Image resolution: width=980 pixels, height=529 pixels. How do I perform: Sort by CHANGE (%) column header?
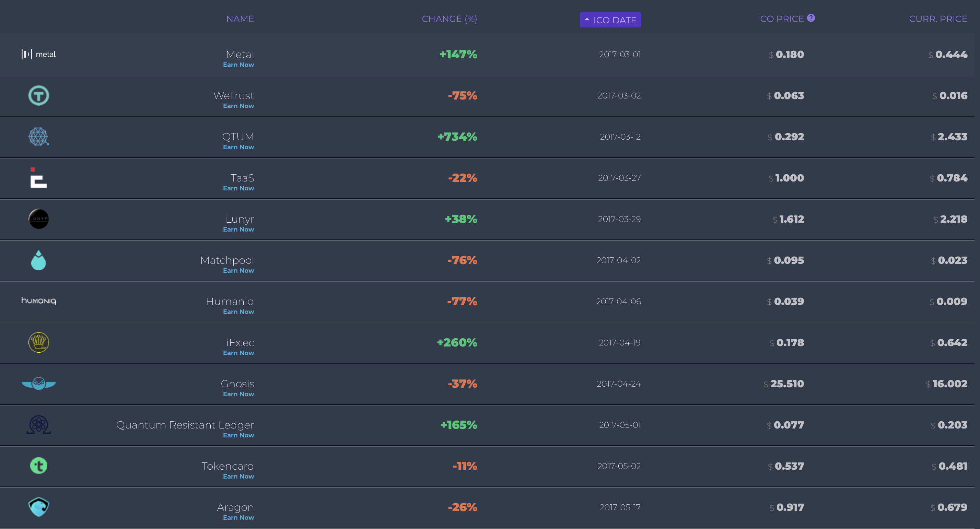[x=449, y=19]
